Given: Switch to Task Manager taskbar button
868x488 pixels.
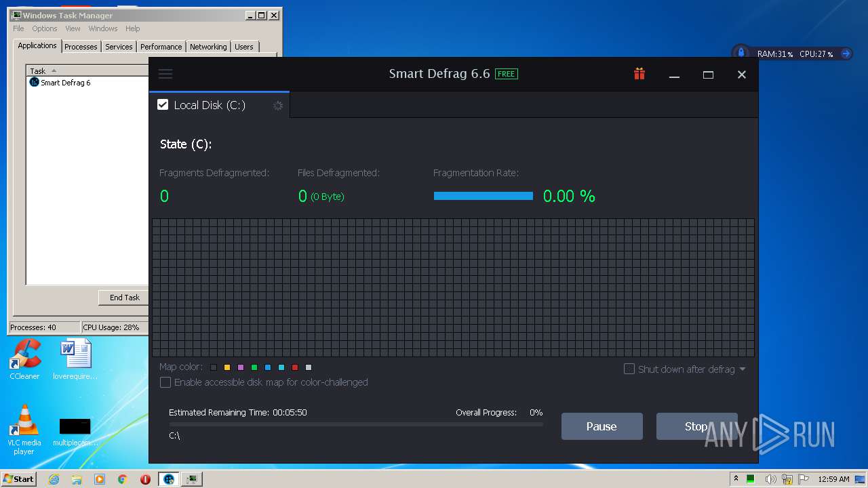Looking at the screenshot, I should click(193, 479).
